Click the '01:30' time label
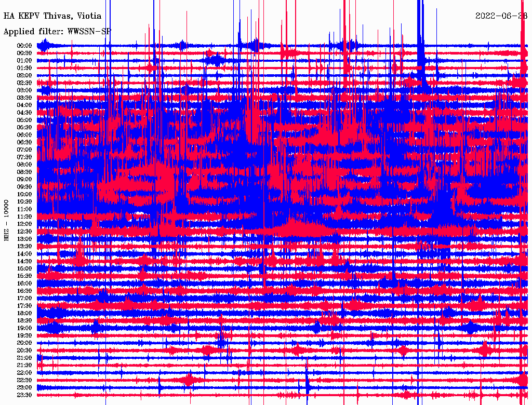 pos(24,68)
